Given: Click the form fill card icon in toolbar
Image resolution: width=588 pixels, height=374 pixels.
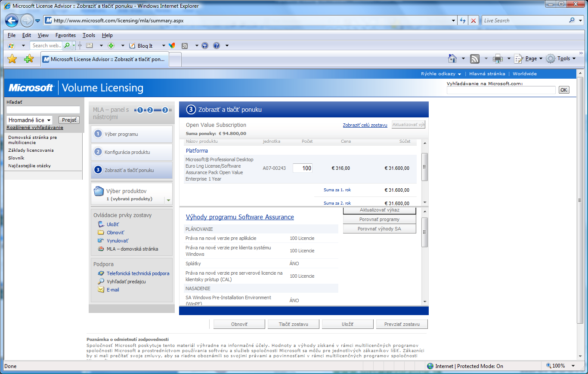Looking at the screenshot, I should click(x=90, y=46).
